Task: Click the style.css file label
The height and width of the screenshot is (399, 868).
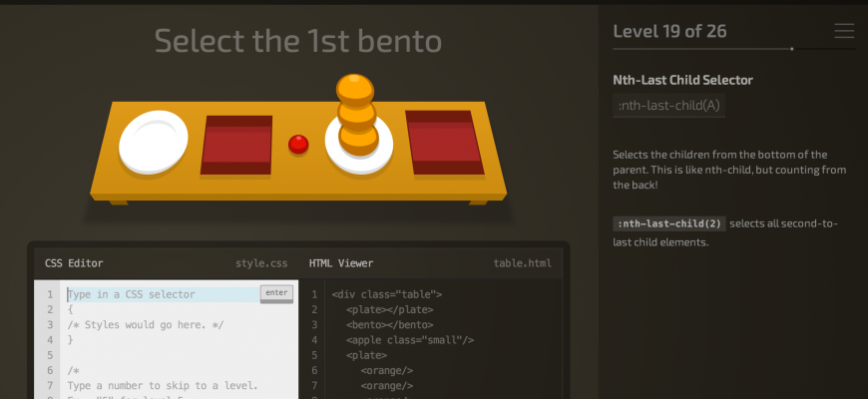Action: 261,263
